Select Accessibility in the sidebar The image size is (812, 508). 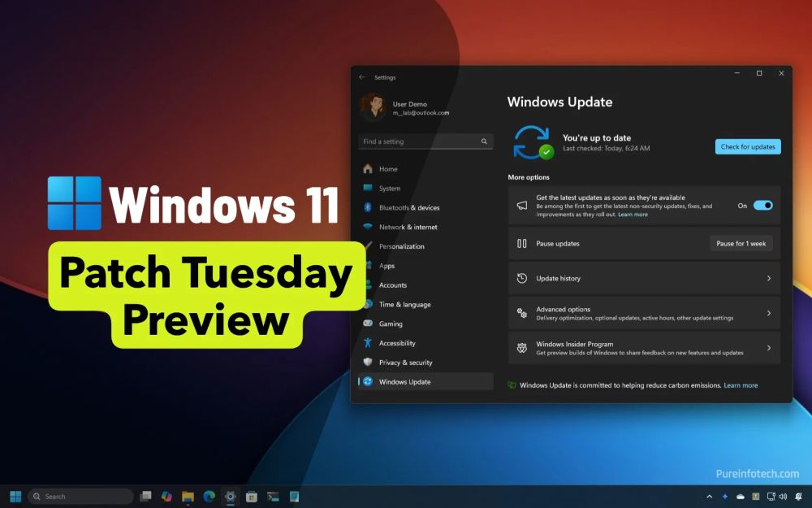tap(425, 343)
